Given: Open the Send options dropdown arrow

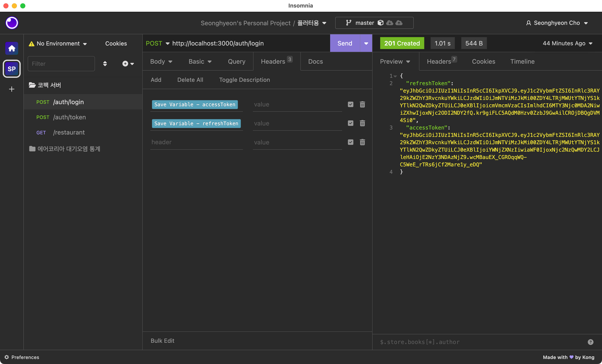Looking at the screenshot, I should pos(366,43).
